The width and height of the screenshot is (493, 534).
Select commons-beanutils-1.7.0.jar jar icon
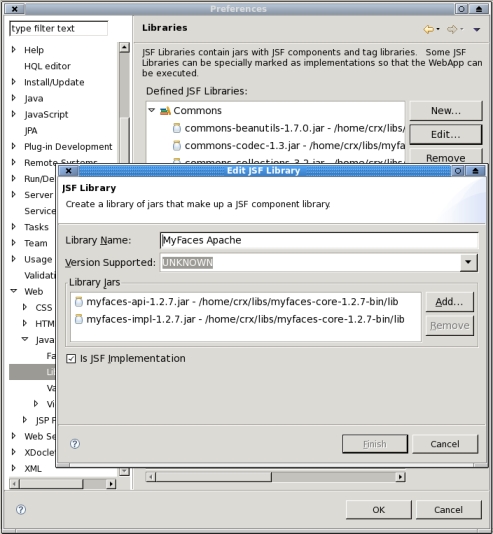click(177, 128)
